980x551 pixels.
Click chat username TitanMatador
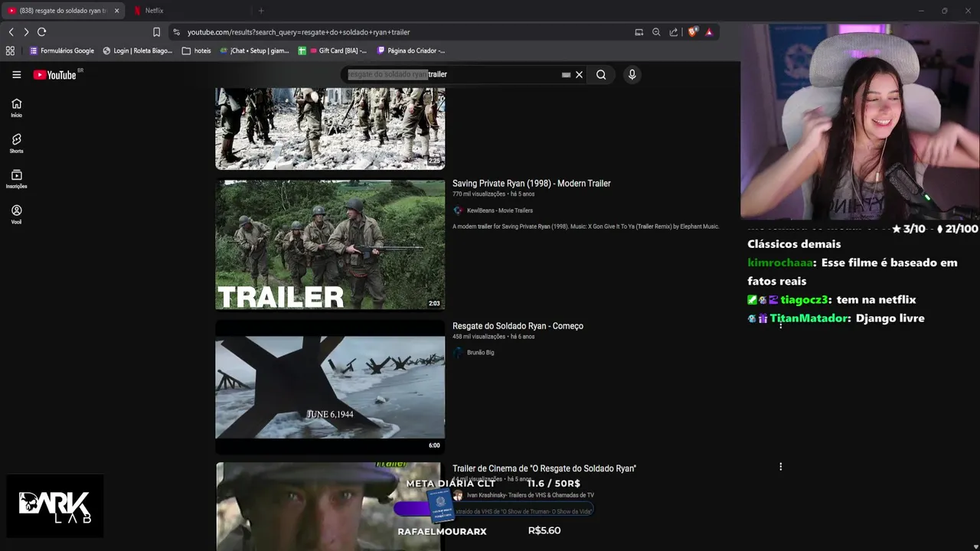(x=808, y=318)
